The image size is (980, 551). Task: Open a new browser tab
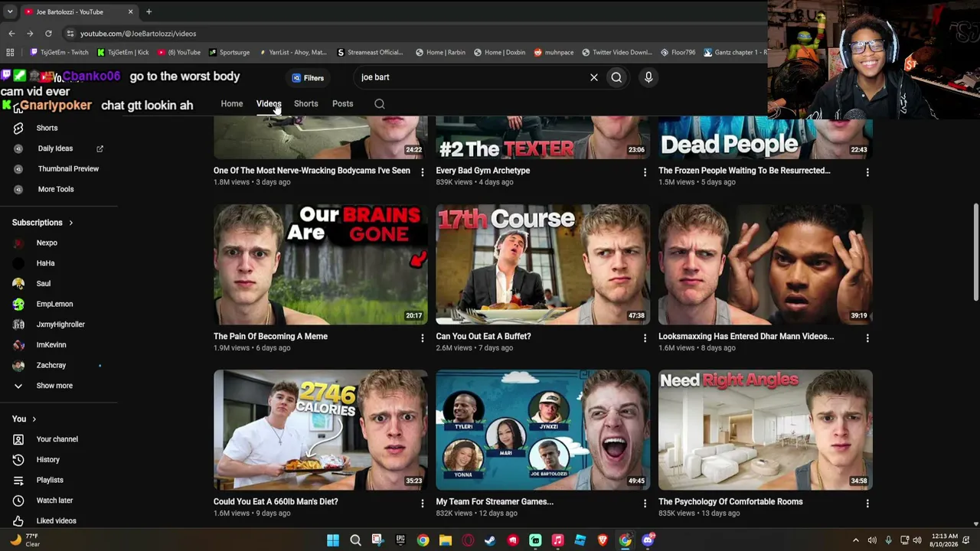149,11
